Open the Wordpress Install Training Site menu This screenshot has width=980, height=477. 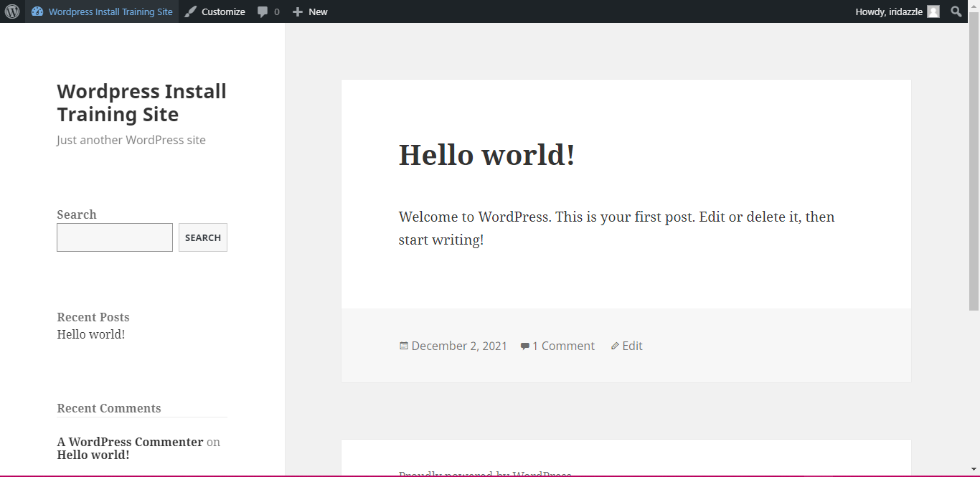[102, 11]
